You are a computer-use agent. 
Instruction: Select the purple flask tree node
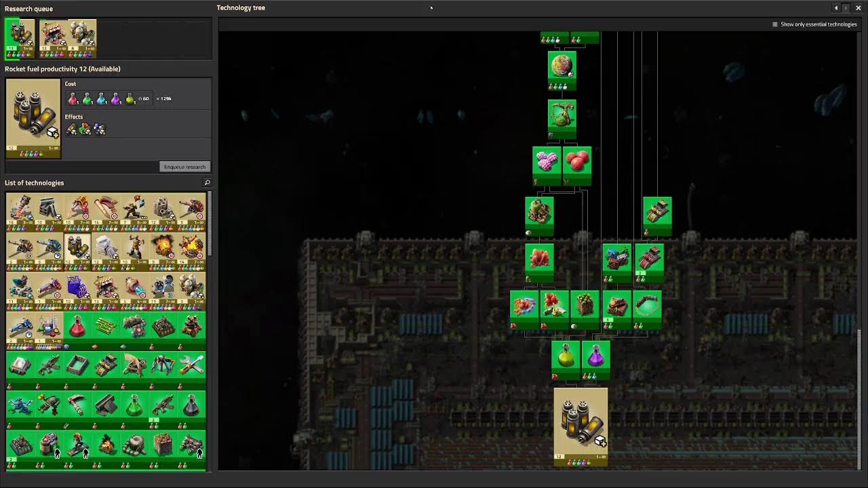[x=595, y=361]
